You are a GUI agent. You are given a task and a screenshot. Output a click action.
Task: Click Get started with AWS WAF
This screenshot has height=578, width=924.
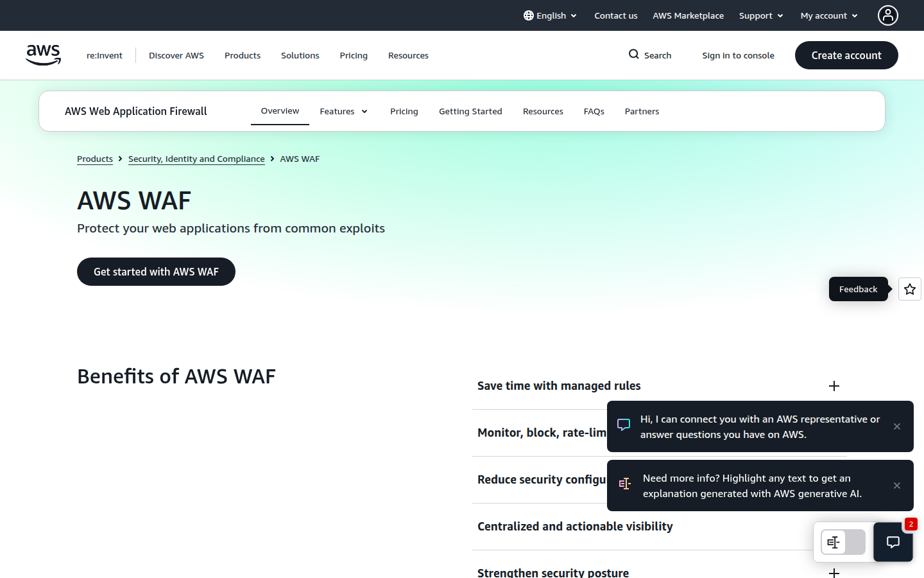coord(156,272)
